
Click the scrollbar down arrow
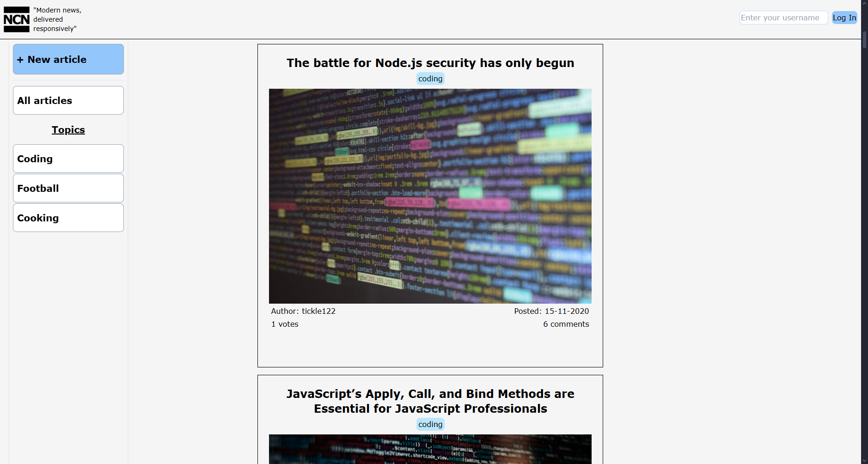pos(864,460)
